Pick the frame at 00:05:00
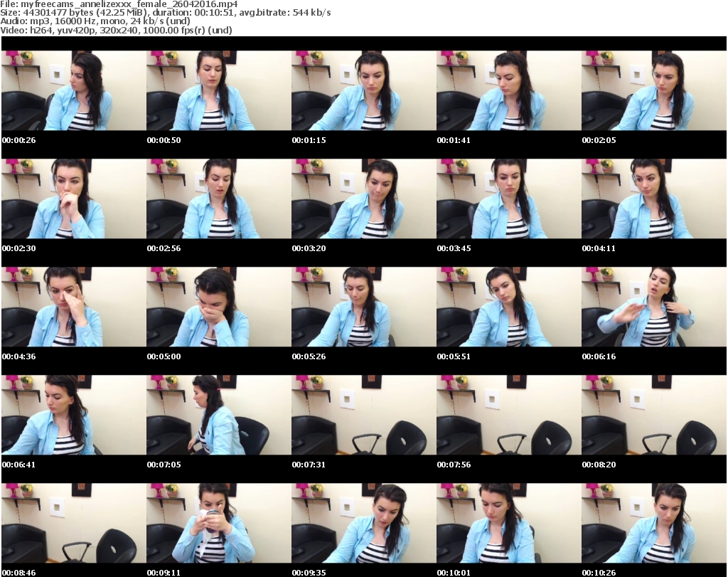The width and height of the screenshot is (728, 577). (219, 307)
